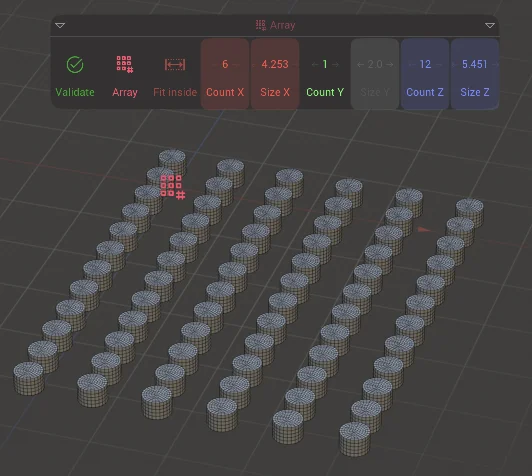
Task: Click the pink array gizmo in viewport
Action: (173, 187)
